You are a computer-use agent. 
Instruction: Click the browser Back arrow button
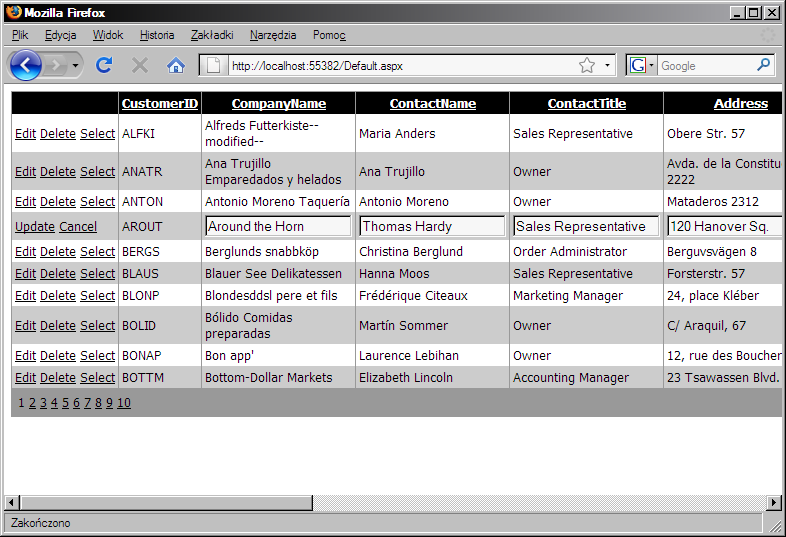click(25, 65)
